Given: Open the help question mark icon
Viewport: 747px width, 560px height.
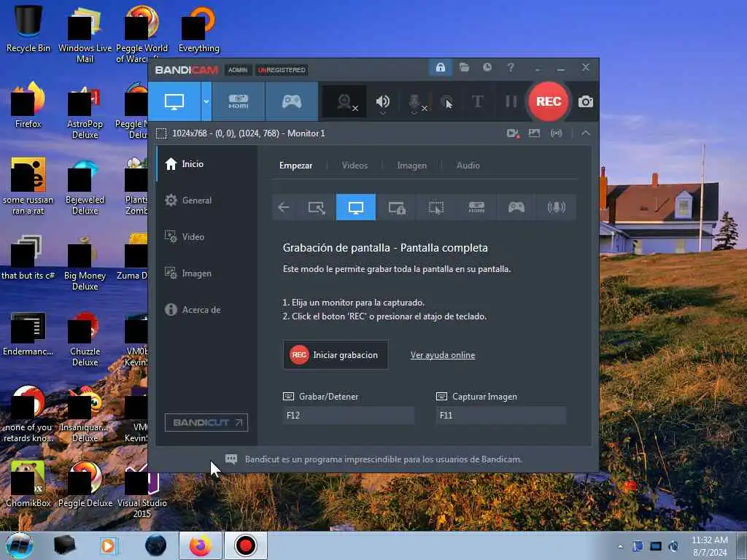Looking at the screenshot, I should tap(510, 68).
